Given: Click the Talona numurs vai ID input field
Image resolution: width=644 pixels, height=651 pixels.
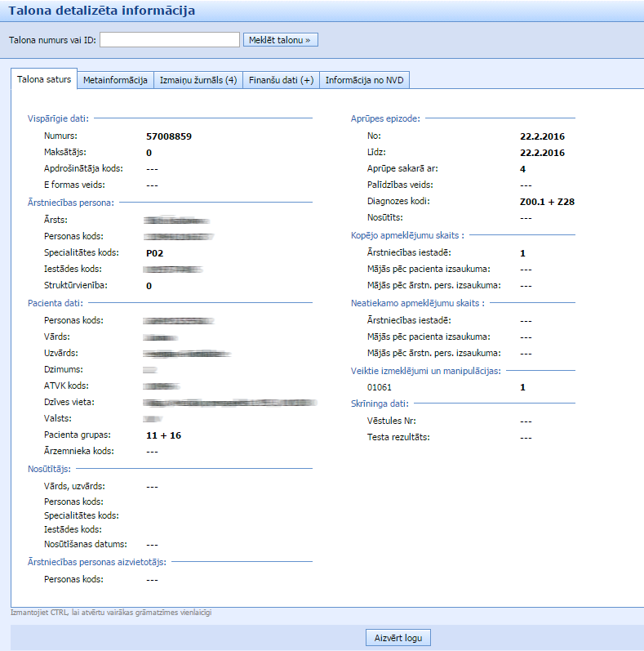Looking at the screenshot, I should pyautogui.click(x=169, y=39).
